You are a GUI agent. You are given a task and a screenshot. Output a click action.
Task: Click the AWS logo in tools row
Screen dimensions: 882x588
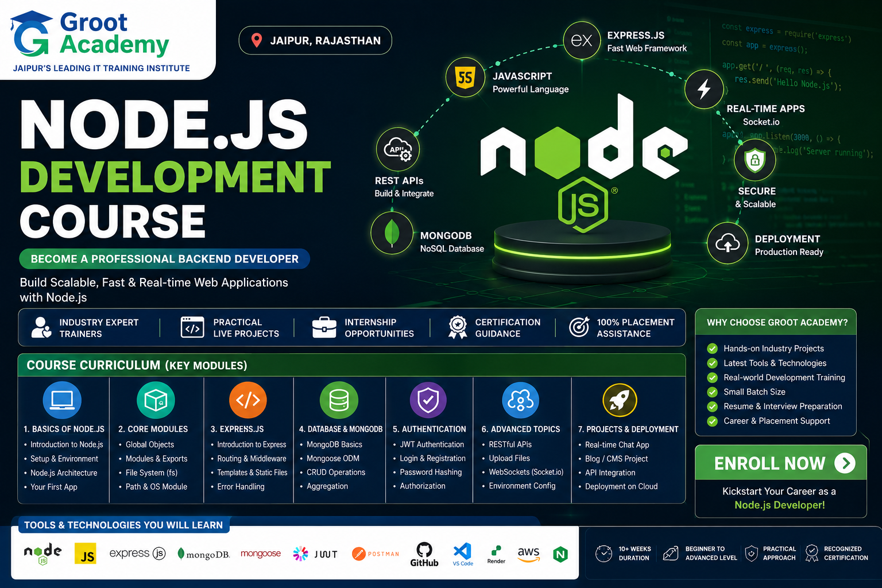pos(528,554)
